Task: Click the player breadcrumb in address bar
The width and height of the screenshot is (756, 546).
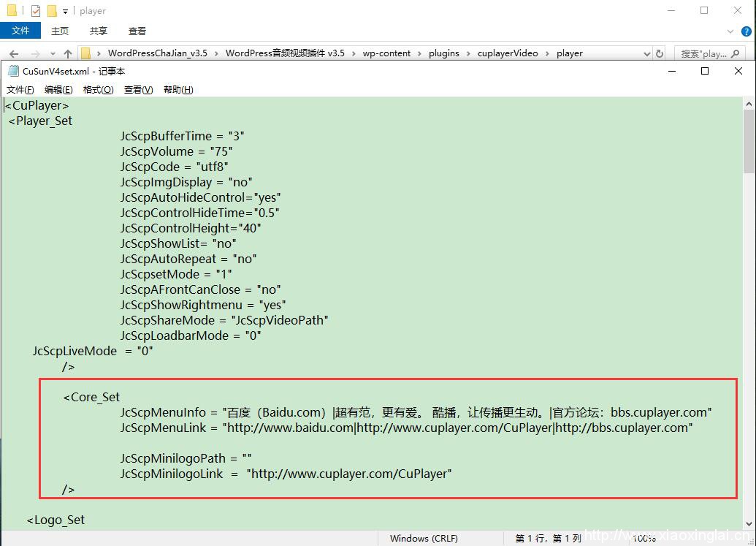Action: [x=570, y=53]
